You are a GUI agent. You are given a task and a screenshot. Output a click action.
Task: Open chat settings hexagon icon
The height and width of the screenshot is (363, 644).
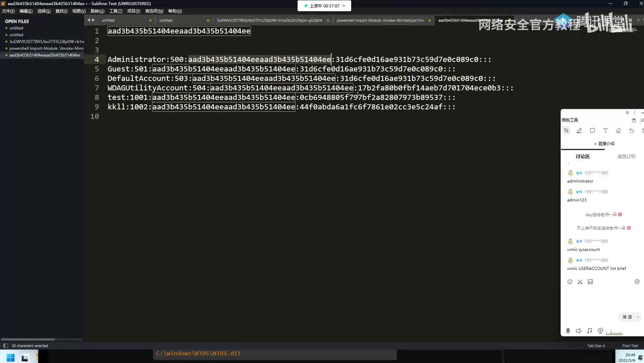click(637, 282)
